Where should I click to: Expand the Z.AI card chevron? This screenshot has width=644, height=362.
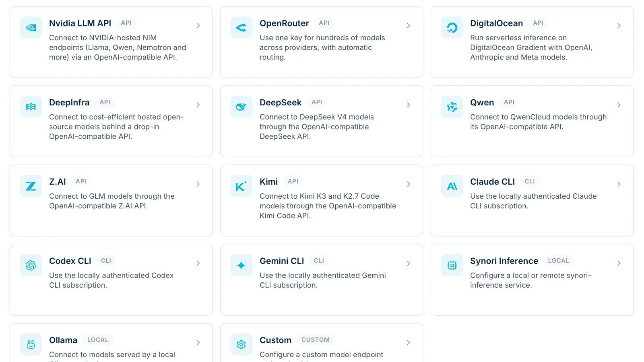[x=198, y=184]
